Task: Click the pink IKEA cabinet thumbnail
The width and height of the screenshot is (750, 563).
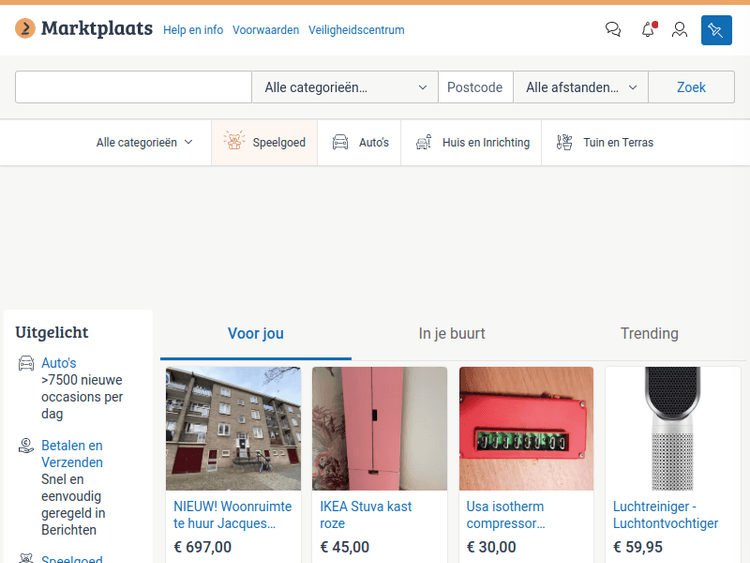Action: (380, 429)
